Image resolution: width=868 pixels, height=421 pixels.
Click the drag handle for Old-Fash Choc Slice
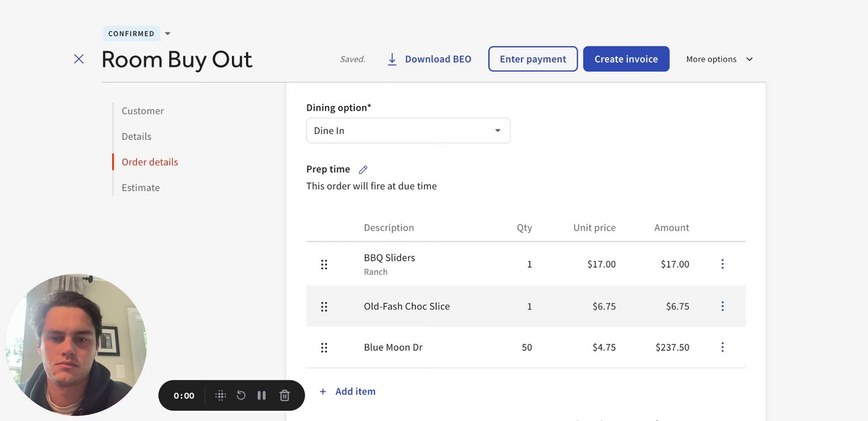click(324, 306)
